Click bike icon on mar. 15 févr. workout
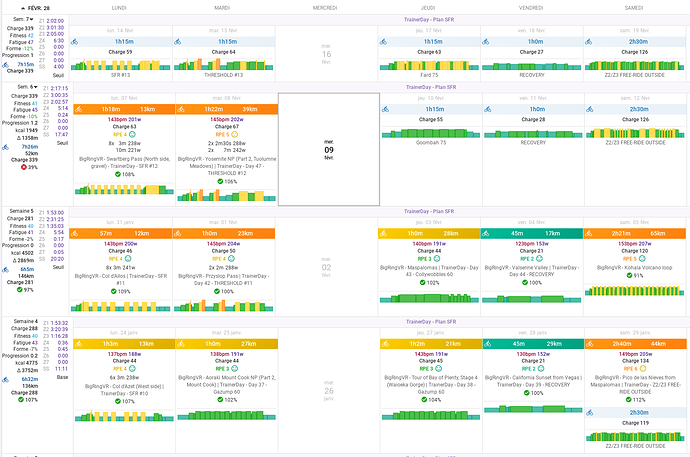Viewport: 690px width, 457px height. point(177,42)
